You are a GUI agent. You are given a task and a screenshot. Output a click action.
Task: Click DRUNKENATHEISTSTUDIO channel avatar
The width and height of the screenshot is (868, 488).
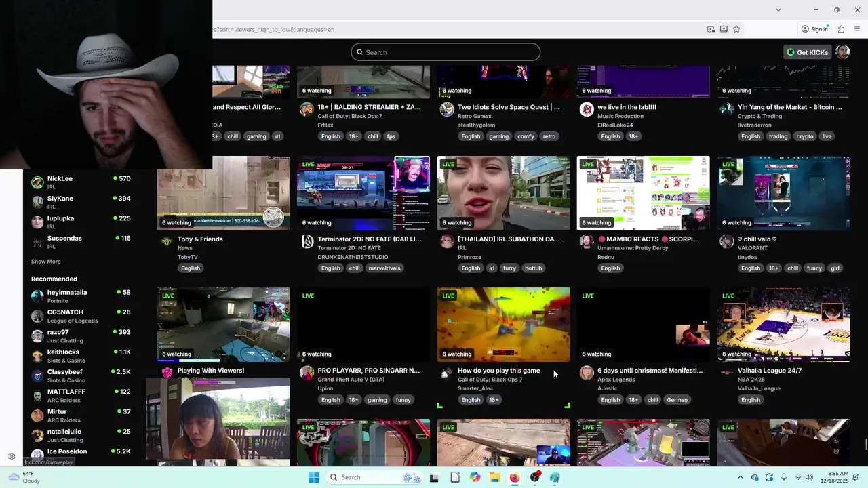click(307, 242)
